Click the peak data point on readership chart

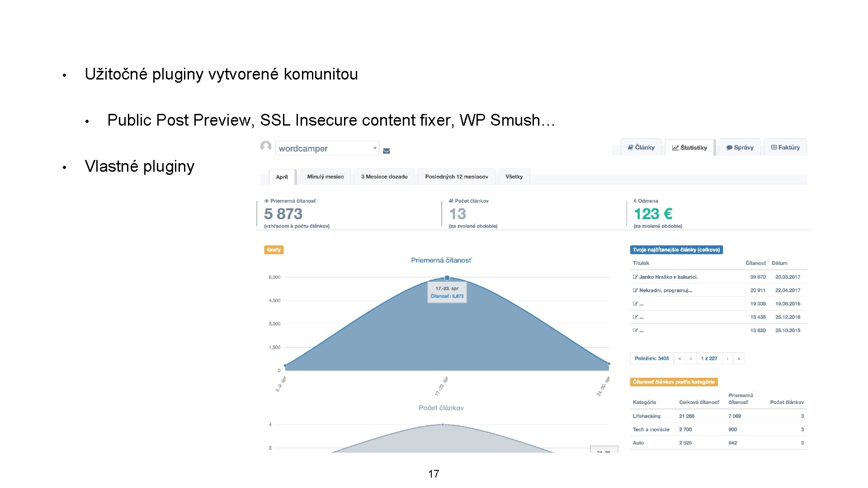[x=447, y=278]
